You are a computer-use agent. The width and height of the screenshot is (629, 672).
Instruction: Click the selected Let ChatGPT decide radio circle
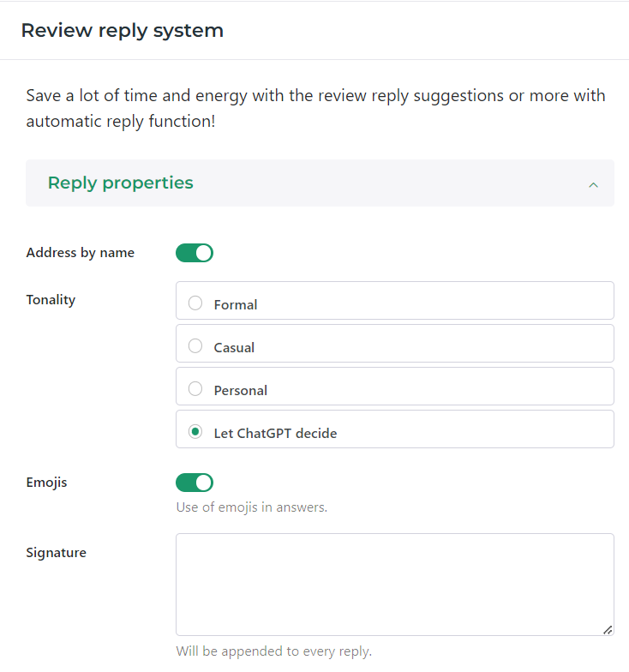coord(195,432)
